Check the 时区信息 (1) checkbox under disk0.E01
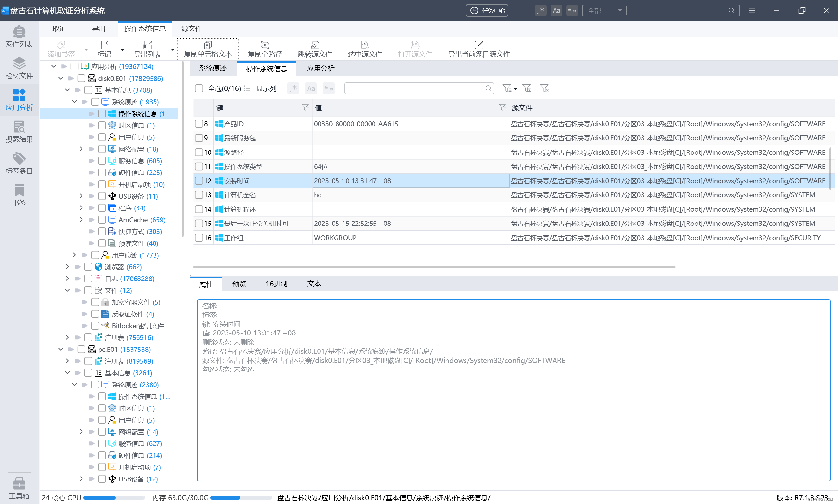Image resolution: width=838 pixels, height=504 pixels. coord(102,125)
